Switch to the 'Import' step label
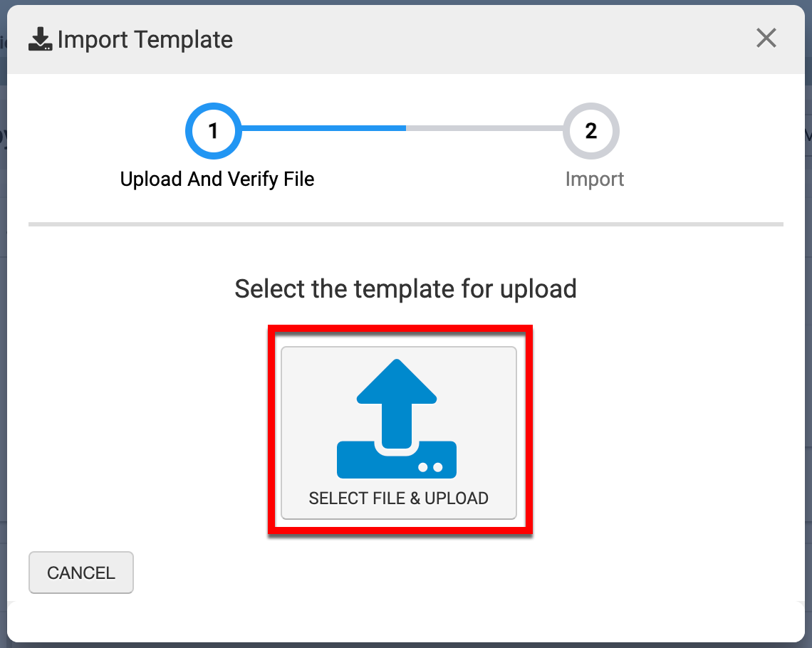Image resolution: width=812 pixels, height=648 pixels. pyautogui.click(x=594, y=179)
